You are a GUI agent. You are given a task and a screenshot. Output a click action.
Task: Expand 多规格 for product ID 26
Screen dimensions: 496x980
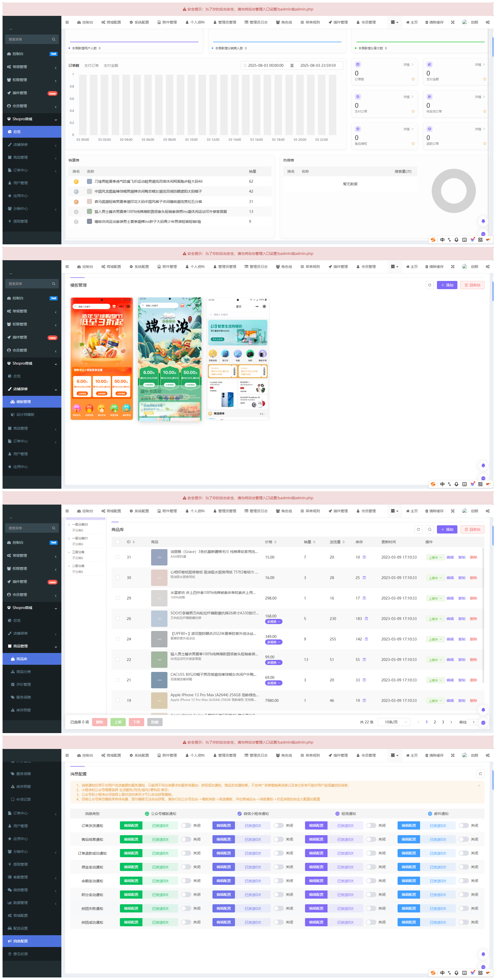(x=274, y=622)
